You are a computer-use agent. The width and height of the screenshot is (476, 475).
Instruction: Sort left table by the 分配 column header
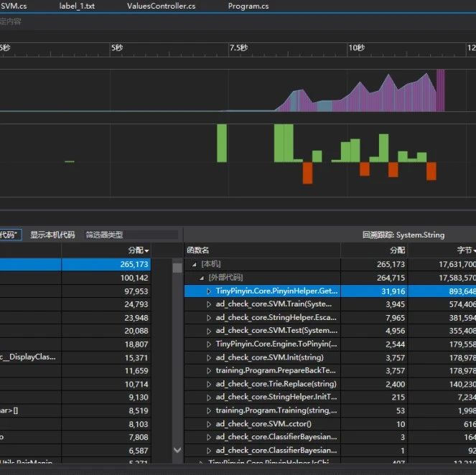(138, 250)
